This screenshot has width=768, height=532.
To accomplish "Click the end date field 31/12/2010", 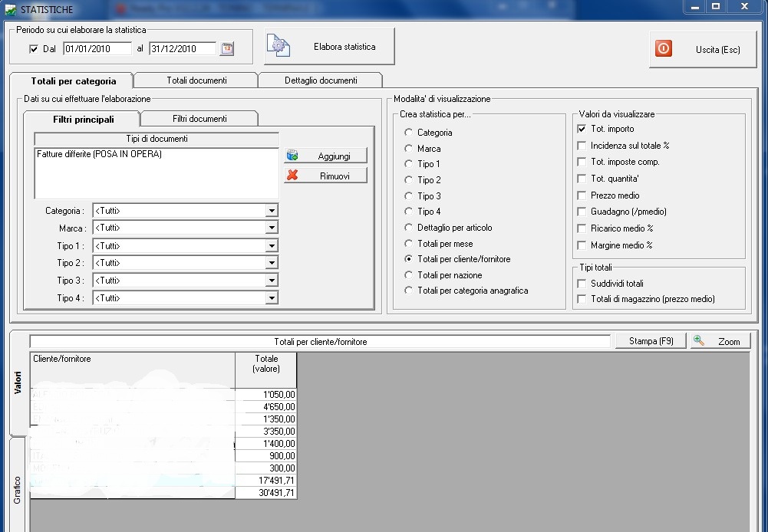I will [x=182, y=48].
